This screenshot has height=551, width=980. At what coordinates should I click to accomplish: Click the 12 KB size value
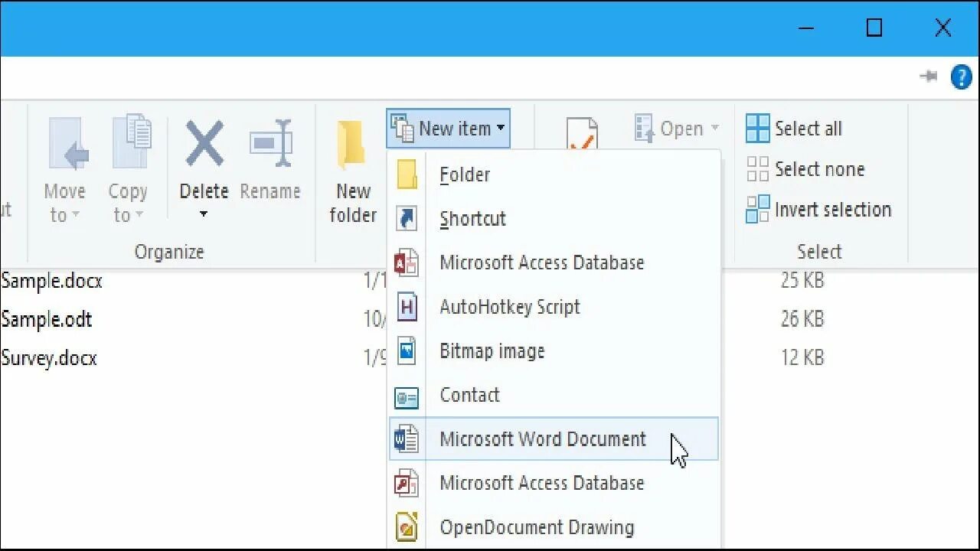[x=802, y=357]
